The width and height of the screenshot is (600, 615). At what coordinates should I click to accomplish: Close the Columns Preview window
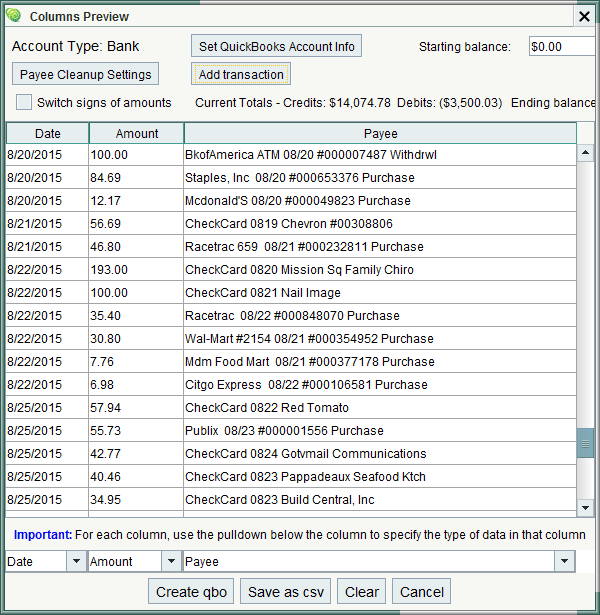584,16
